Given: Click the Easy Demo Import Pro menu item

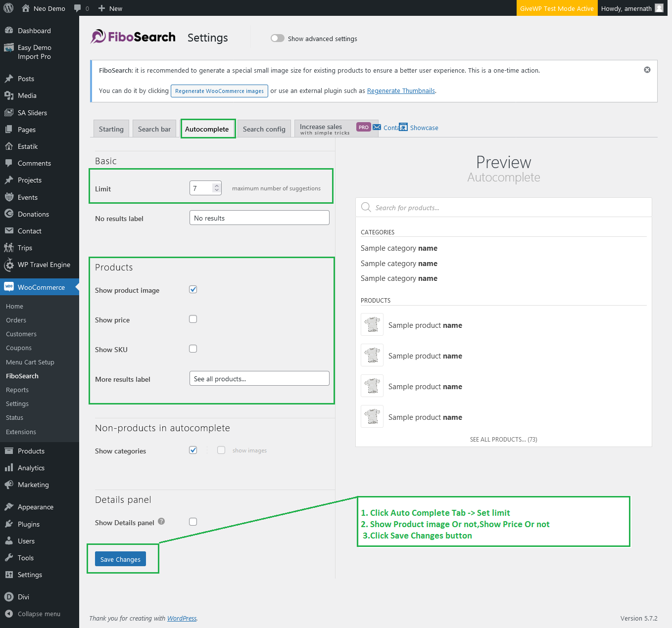Looking at the screenshot, I should point(40,52).
